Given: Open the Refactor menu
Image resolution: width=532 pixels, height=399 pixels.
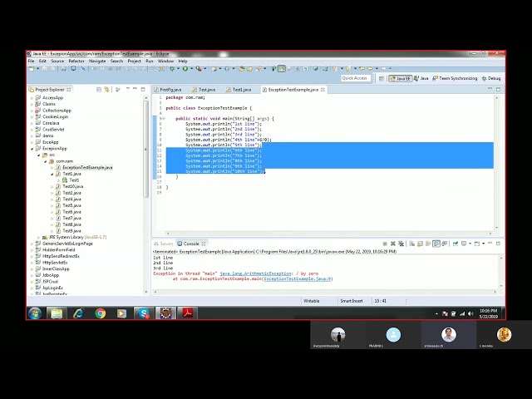Looking at the screenshot, I should 76,61.
